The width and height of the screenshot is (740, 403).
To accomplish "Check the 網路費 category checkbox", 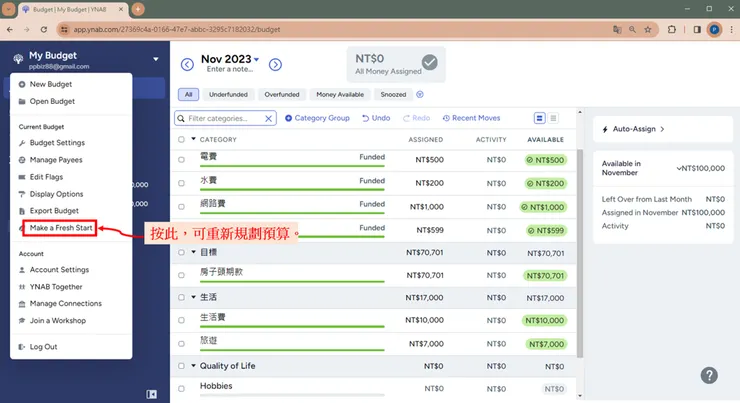I will point(181,207).
